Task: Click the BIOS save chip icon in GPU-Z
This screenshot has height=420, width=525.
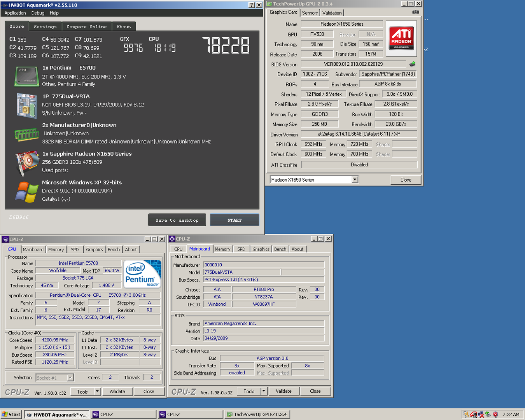Action: (412, 64)
